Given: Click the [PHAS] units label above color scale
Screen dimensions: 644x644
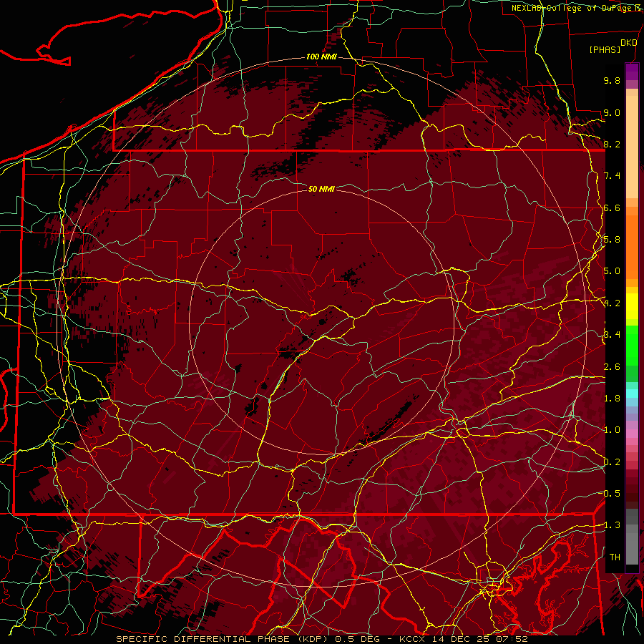Looking at the screenshot, I should [605, 49].
